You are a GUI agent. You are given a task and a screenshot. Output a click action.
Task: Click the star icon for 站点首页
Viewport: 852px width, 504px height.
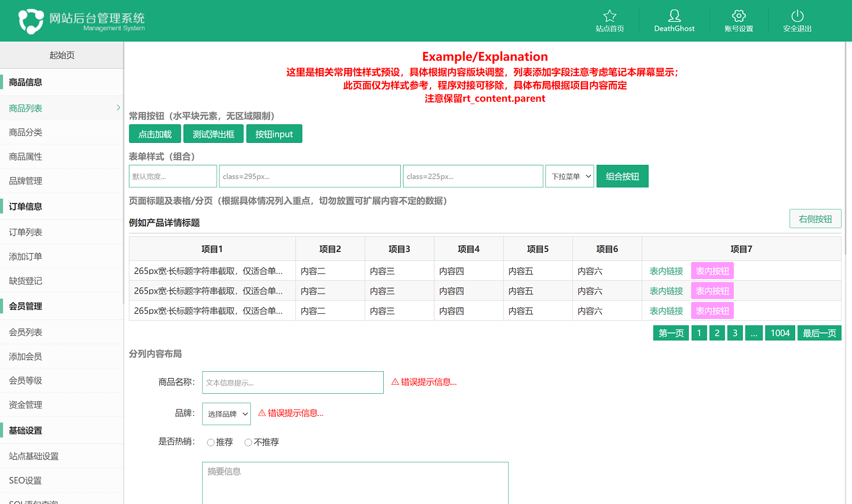point(610,17)
